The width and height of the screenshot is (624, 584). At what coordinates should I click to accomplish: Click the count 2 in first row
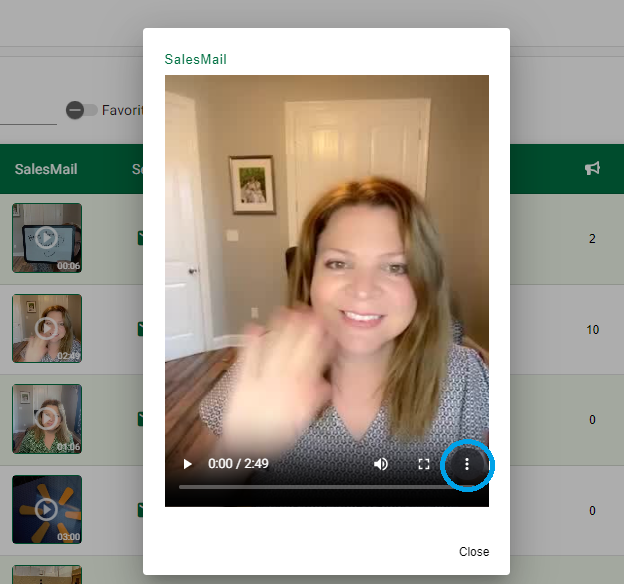coord(592,239)
